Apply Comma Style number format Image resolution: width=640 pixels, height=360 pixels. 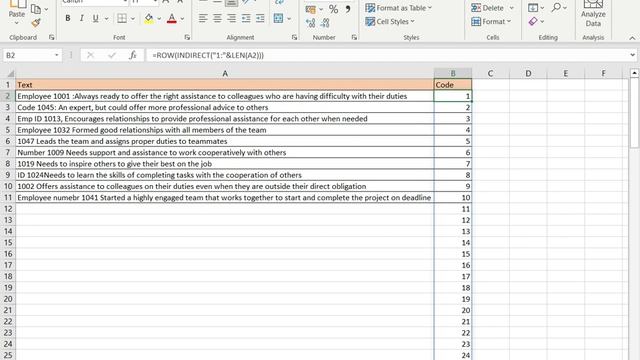(x=348, y=9)
